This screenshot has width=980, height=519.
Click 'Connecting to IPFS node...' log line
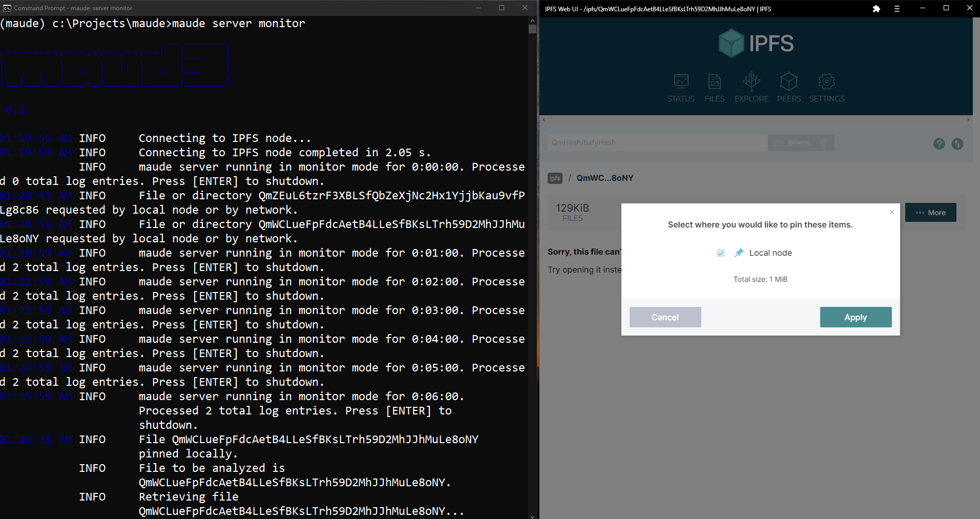click(224, 138)
